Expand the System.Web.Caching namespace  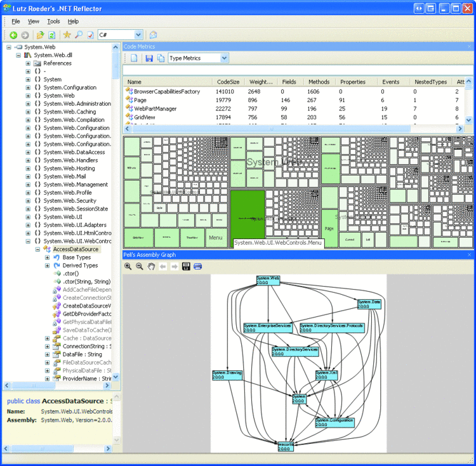pos(28,112)
